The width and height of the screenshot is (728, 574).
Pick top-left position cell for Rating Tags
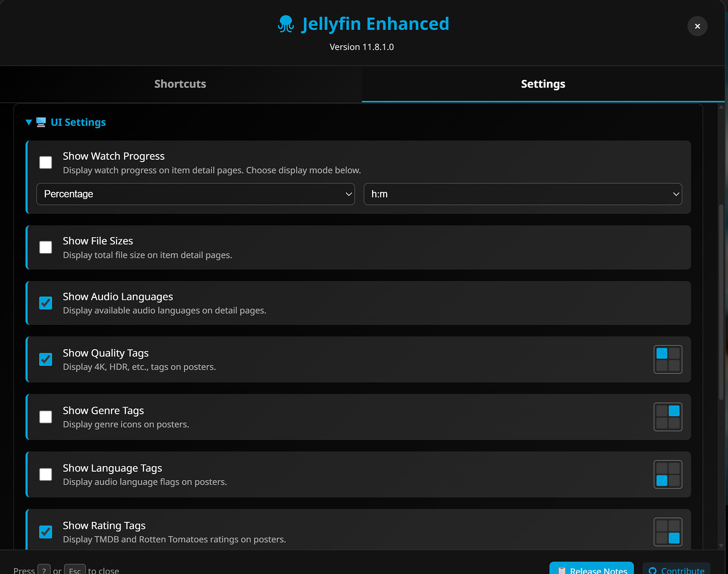point(662,526)
